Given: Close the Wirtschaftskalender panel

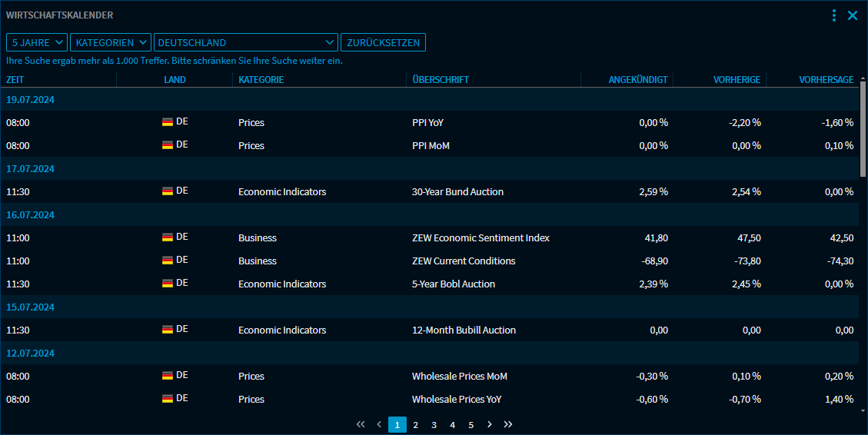Looking at the screenshot, I should click(853, 15).
